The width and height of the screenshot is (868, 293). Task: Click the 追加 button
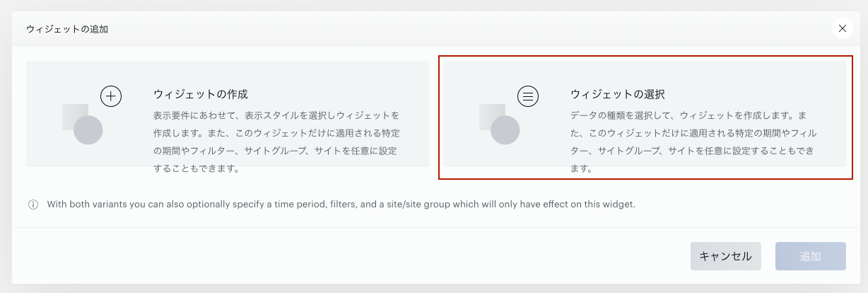tap(811, 256)
